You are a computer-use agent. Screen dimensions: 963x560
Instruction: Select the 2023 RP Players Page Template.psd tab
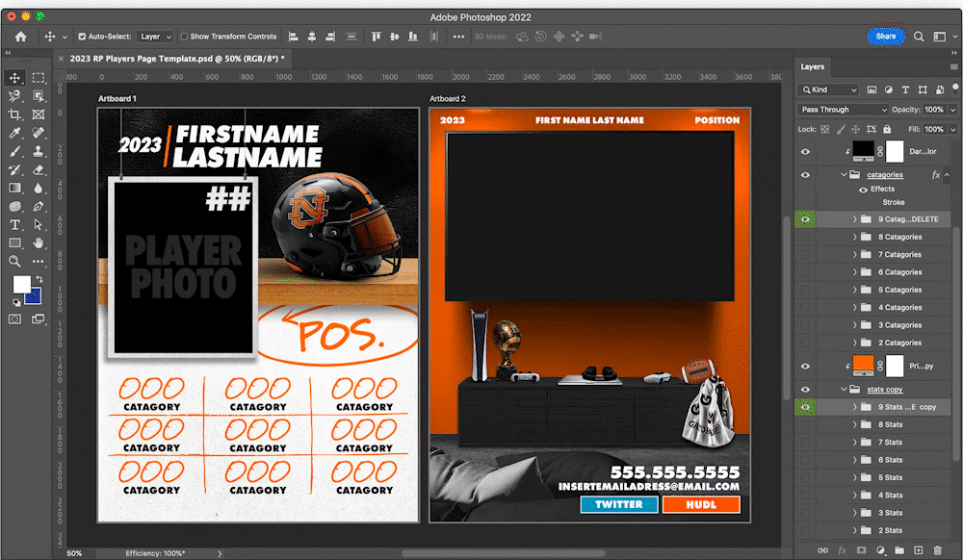[177, 59]
